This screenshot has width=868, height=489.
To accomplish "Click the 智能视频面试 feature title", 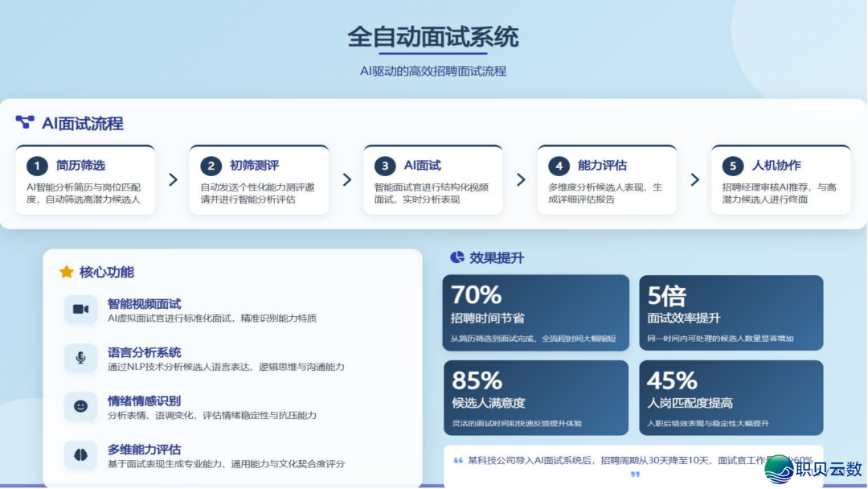I will (144, 303).
